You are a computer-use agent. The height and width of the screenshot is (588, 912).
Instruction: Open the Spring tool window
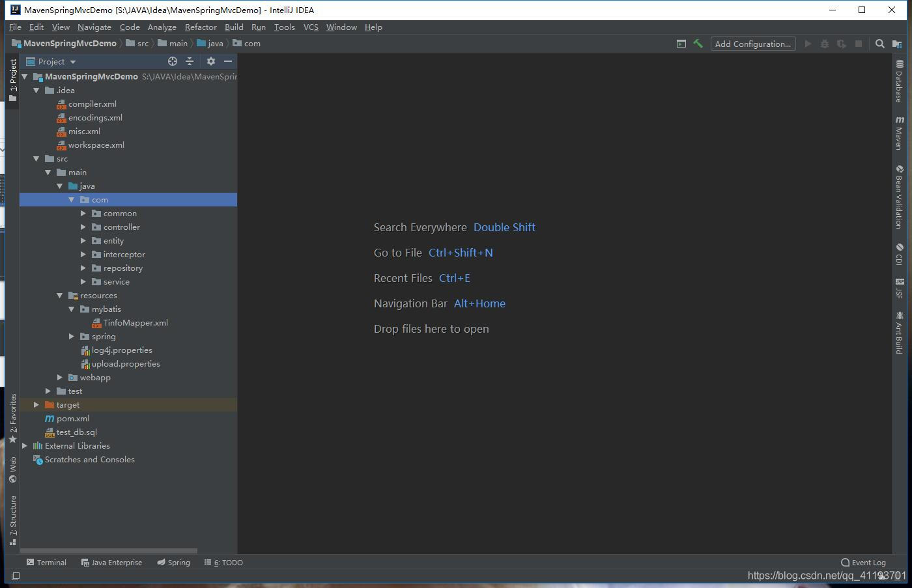click(x=173, y=563)
